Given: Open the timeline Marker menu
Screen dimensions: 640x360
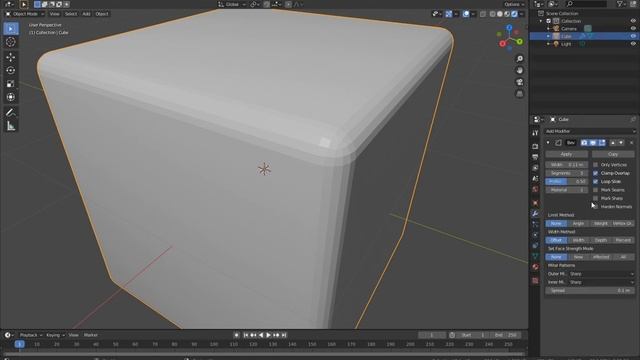Looking at the screenshot, I should tap(91, 335).
